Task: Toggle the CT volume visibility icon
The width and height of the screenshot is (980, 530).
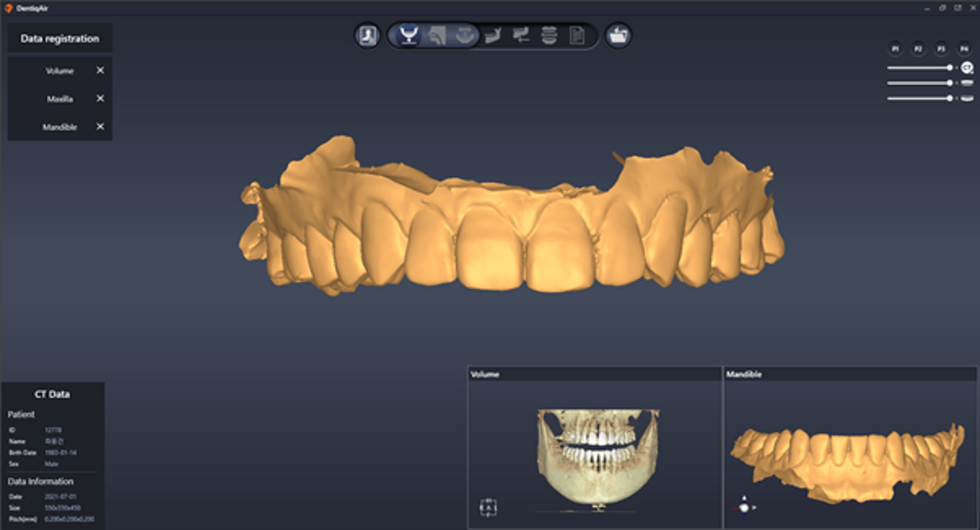Action: (x=967, y=67)
